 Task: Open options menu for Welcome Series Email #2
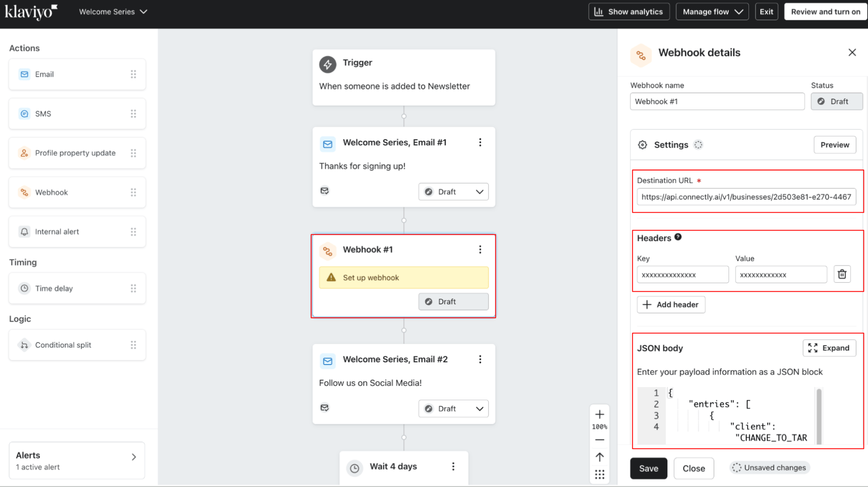[x=480, y=359]
